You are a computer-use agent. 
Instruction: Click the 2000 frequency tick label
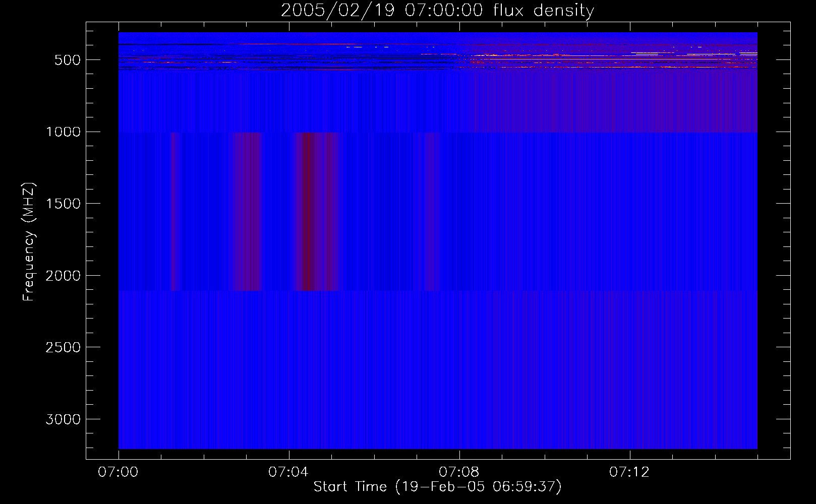pyautogui.click(x=63, y=276)
